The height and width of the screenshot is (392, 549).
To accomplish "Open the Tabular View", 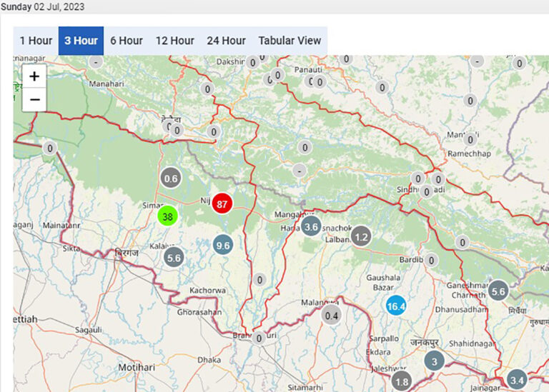I will [290, 41].
